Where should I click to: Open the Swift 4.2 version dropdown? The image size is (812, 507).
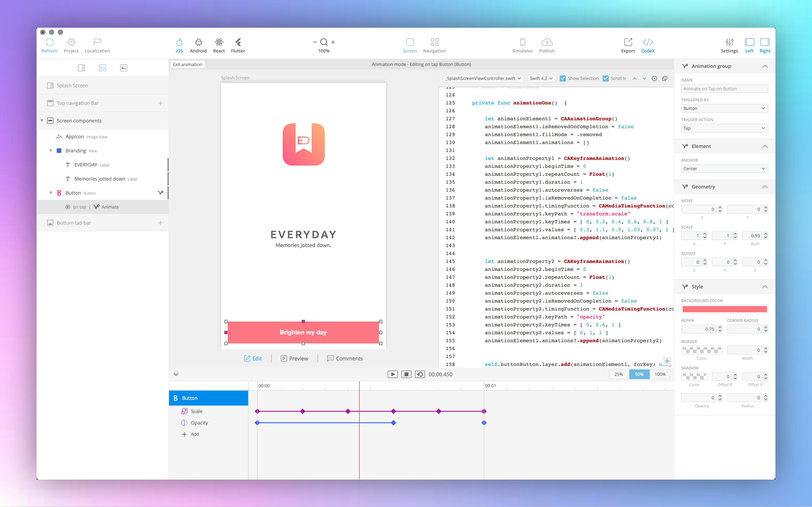(x=541, y=78)
